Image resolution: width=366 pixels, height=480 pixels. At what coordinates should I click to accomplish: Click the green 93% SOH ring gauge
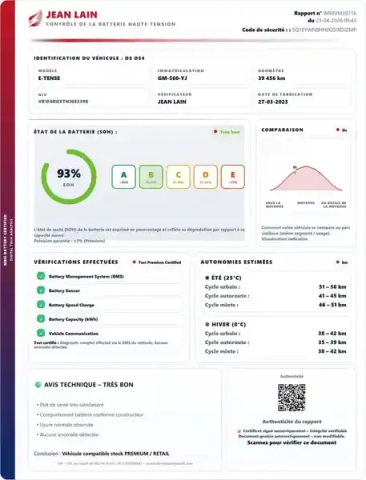69,177
